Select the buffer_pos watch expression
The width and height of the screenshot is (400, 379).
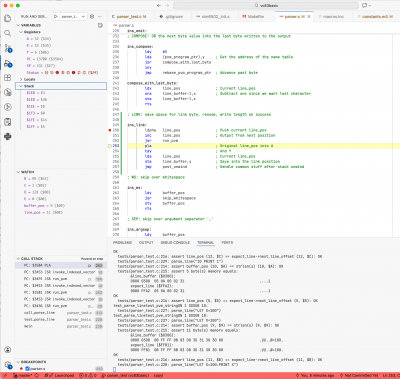[x=61, y=206]
